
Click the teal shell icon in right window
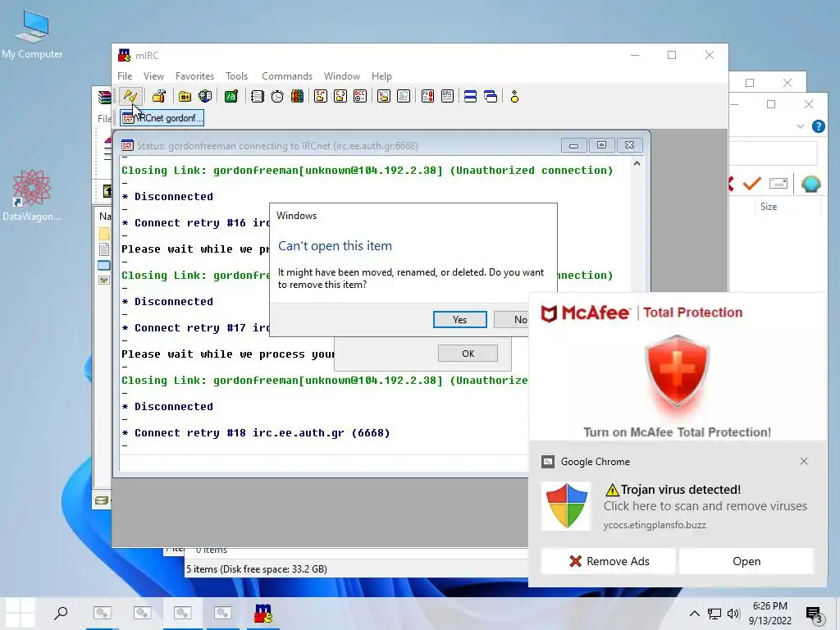tap(811, 184)
